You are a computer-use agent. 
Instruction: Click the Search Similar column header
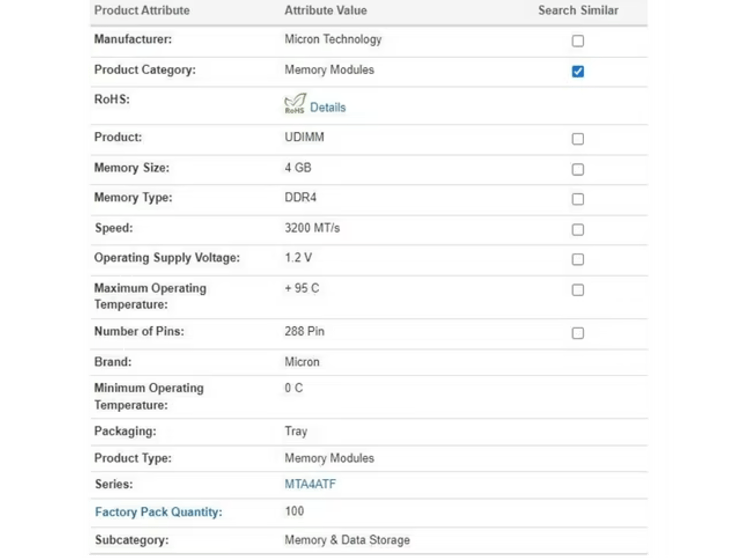(578, 11)
